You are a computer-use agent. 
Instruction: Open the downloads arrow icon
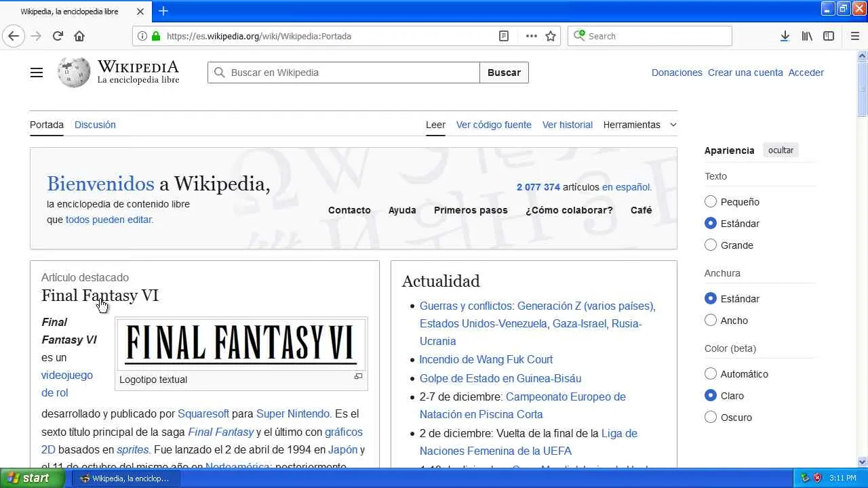[785, 36]
